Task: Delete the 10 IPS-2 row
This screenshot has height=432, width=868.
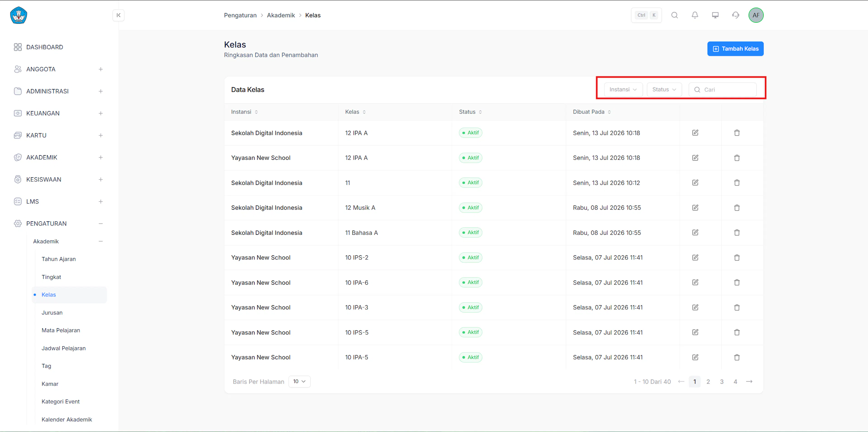Action: (x=737, y=257)
